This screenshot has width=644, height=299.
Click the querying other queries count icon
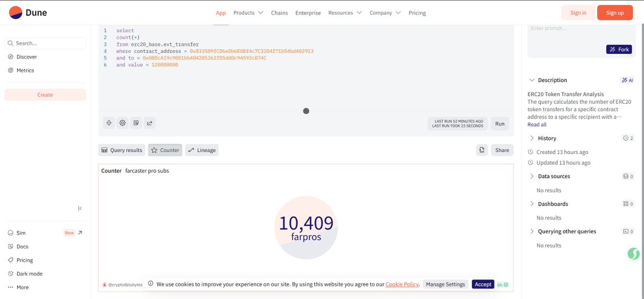(628, 231)
